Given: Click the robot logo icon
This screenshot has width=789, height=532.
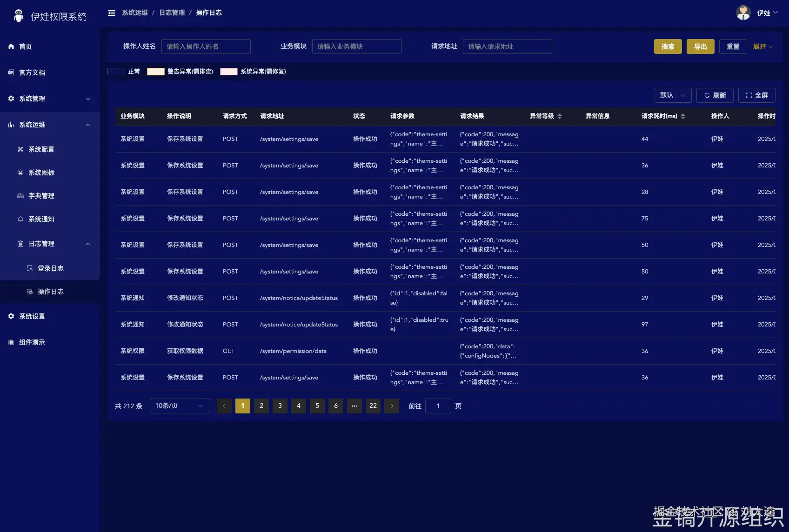Looking at the screenshot, I should tap(19, 16).
